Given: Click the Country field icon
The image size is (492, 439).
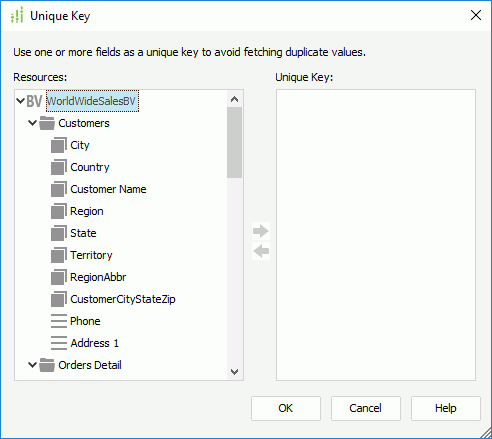Looking at the screenshot, I should 59,167.
